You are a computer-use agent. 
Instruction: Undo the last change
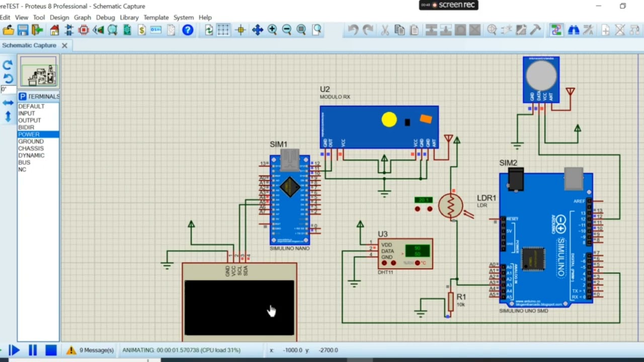(x=353, y=30)
